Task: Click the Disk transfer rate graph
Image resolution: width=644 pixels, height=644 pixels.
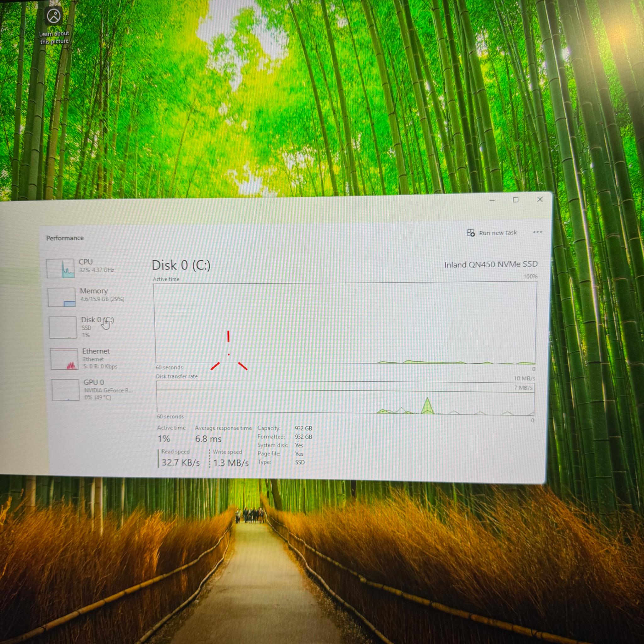Action: (345, 397)
